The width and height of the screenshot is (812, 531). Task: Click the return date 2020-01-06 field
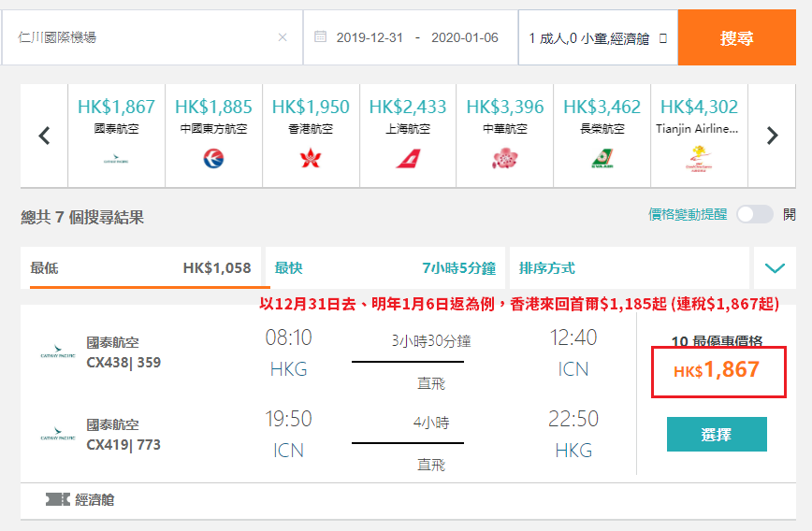pyautogui.click(x=465, y=37)
